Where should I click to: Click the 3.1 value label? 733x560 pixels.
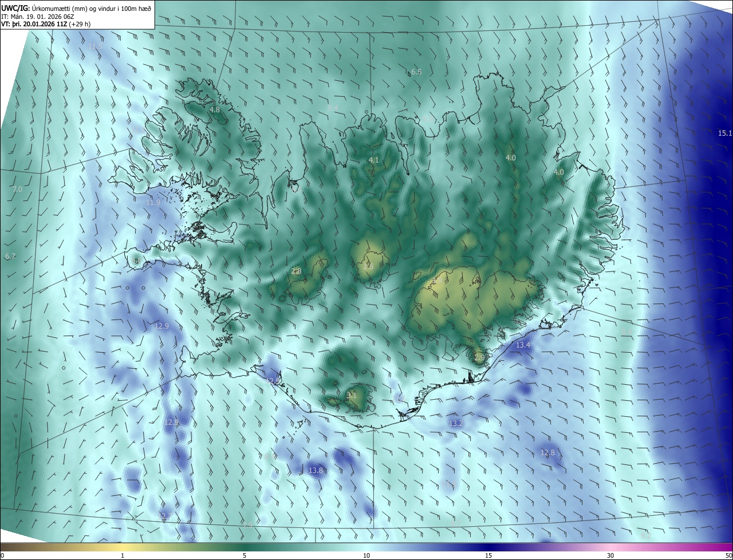(352, 396)
